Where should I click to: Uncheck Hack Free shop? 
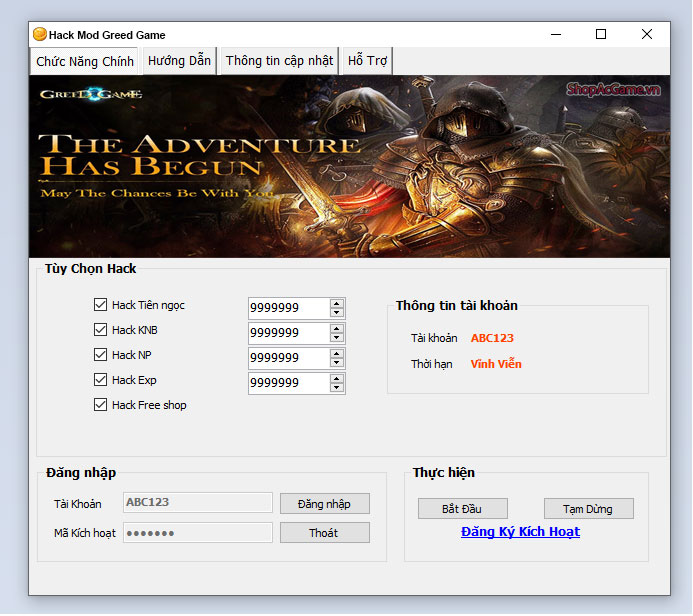pyautogui.click(x=100, y=404)
